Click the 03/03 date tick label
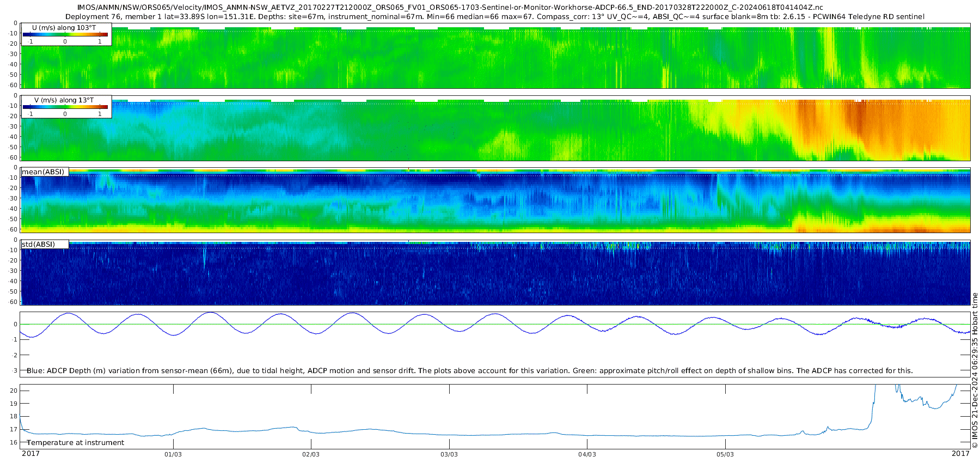Viewport: 980px width, 463px height. tap(449, 454)
